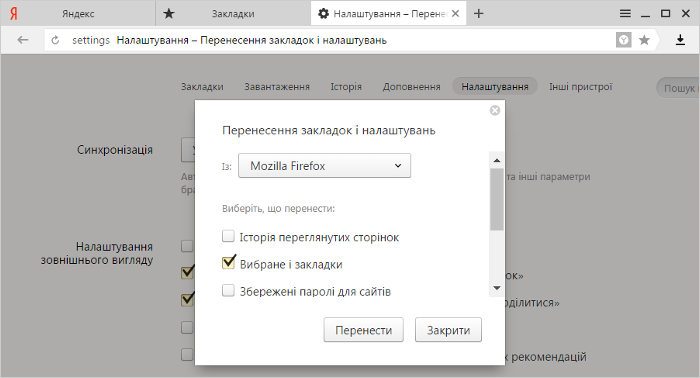The image size is (700, 378).
Task: Enable Історія переглянутих сторінок checkbox
Action: (228, 236)
